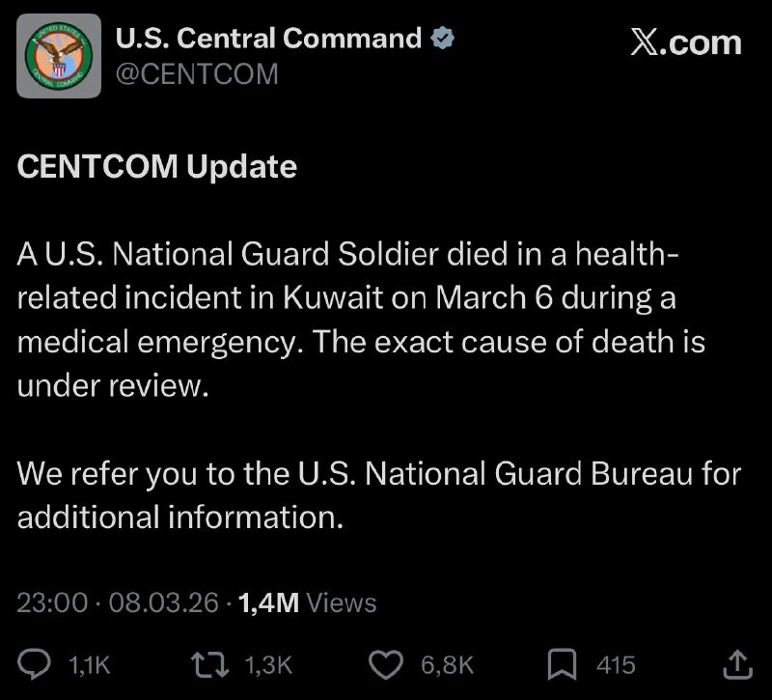Image resolution: width=772 pixels, height=700 pixels.
Task: Open the share menu icon
Action: coord(736,663)
